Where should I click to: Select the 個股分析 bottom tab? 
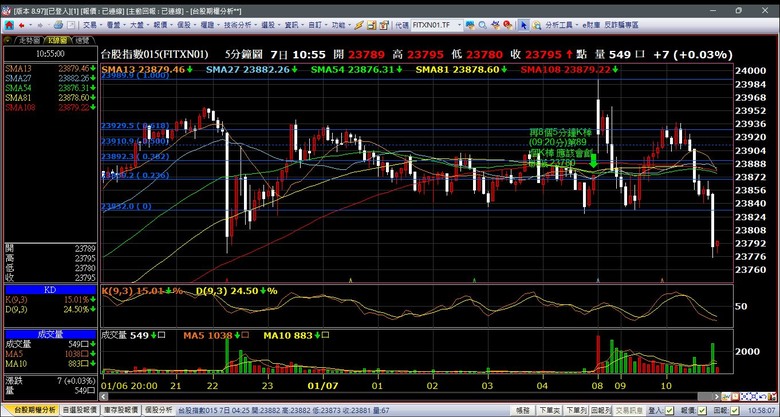point(159,410)
